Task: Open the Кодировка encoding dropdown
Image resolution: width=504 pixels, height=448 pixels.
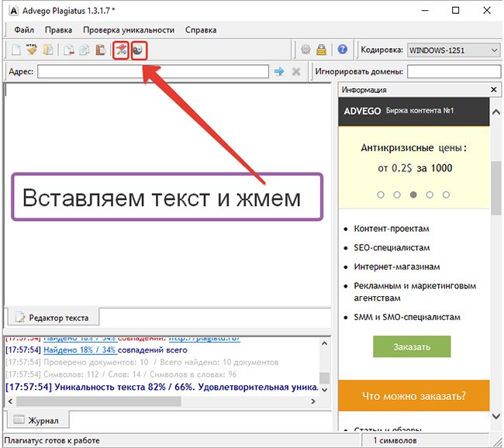Action: 454,50
